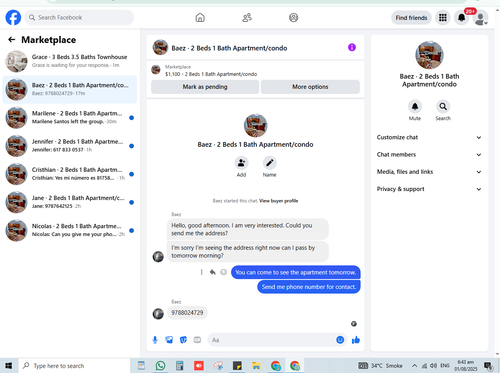Expand Privacy & support section
This screenshot has width=500, height=373.
[429, 189]
